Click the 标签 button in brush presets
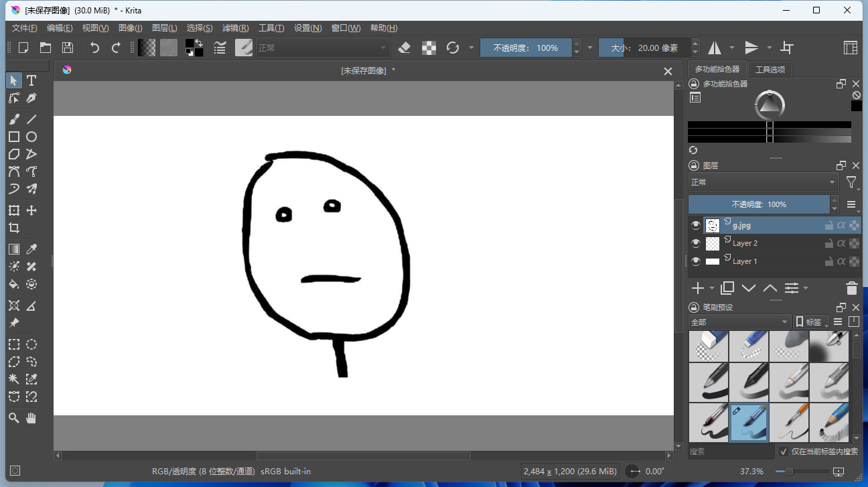This screenshot has width=868, height=487. [x=810, y=322]
